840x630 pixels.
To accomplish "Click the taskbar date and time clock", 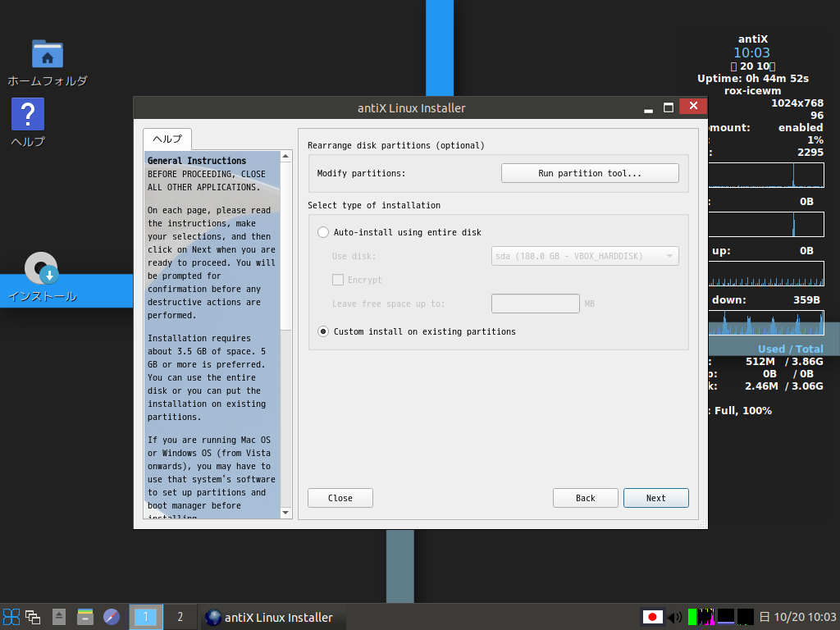I will tap(798, 617).
